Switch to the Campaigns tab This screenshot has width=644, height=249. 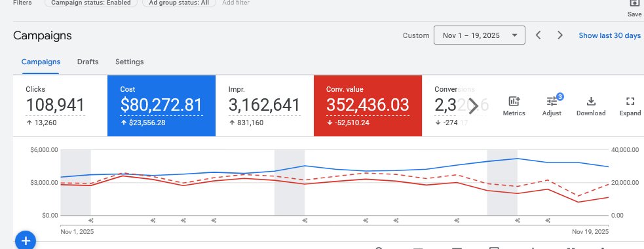pos(41,62)
